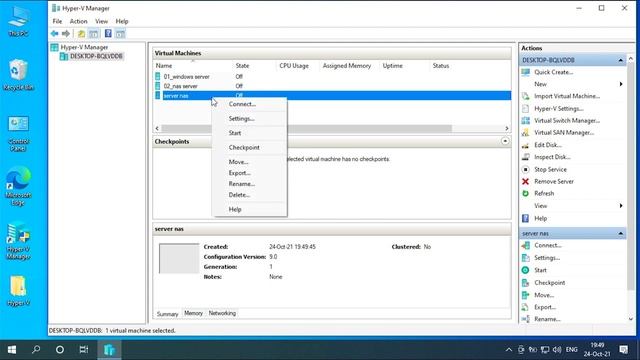The height and width of the screenshot is (360, 640).
Task: Click server nas Connect icon in Actions
Action: coord(526,245)
